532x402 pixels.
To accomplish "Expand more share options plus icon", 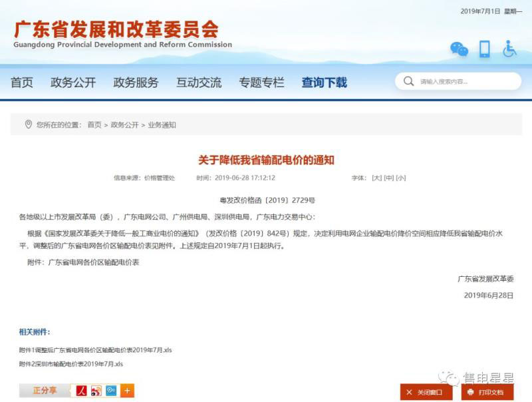I will click(127, 391).
